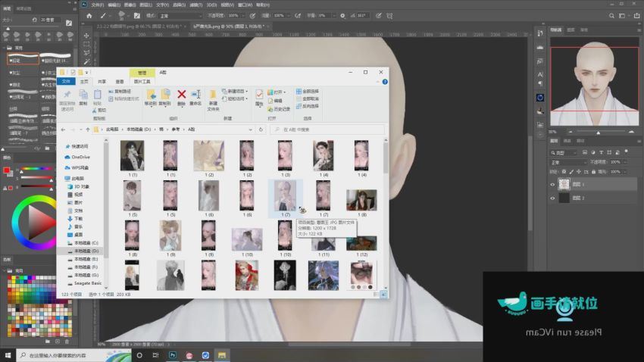The height and width of the screenshot is (362, 644).
Task: Toggle details view in Explorer status bar
Action: [377, 295]
